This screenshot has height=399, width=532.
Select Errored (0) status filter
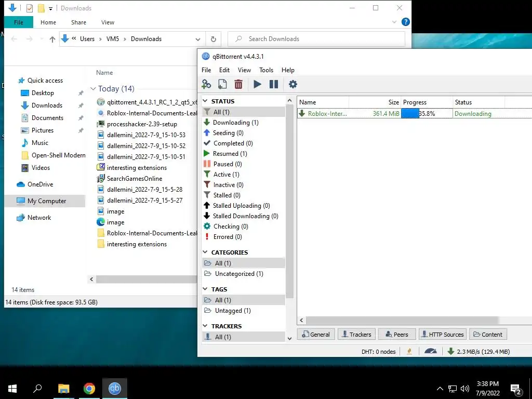click(244, 237)
